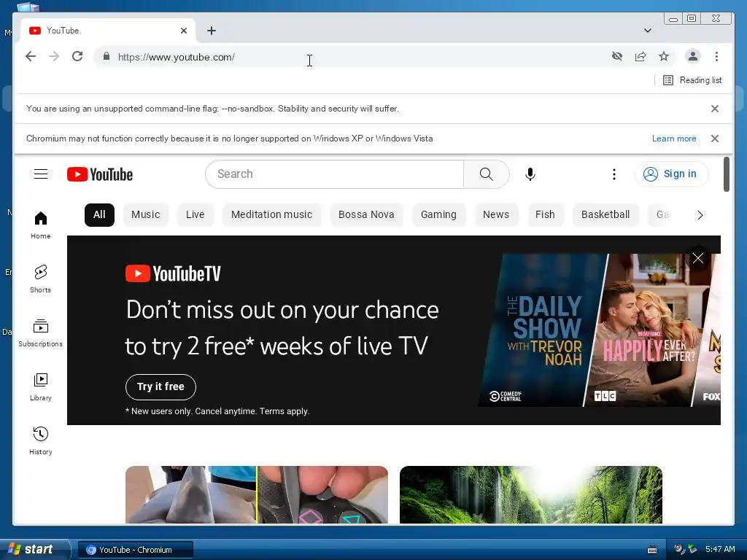Click the Try it free button
Viewport: 747px width, 560px height.
pos(160,386)
